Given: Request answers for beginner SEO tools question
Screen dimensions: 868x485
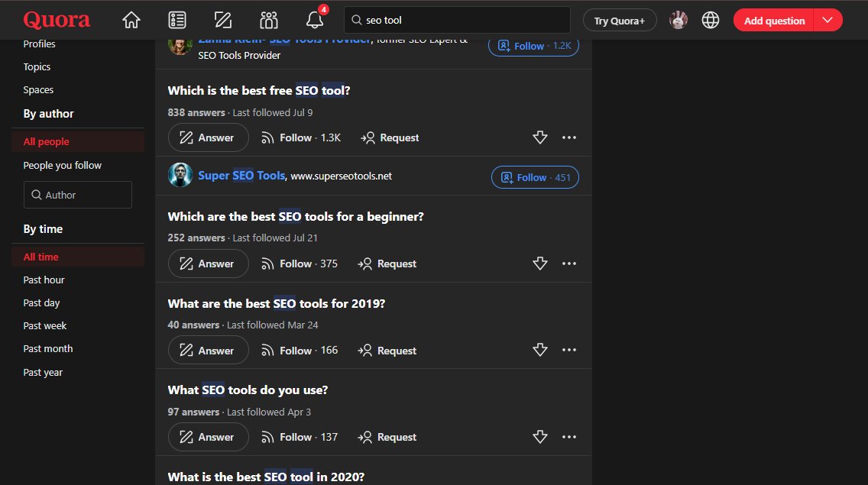Looking at the screenshot, I should point(387,264).
